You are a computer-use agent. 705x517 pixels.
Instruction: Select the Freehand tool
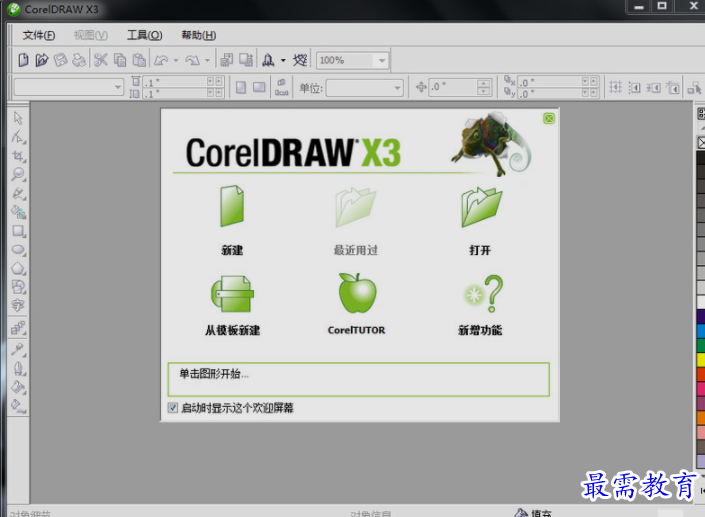pyautogui.click(x=18, y=193)
